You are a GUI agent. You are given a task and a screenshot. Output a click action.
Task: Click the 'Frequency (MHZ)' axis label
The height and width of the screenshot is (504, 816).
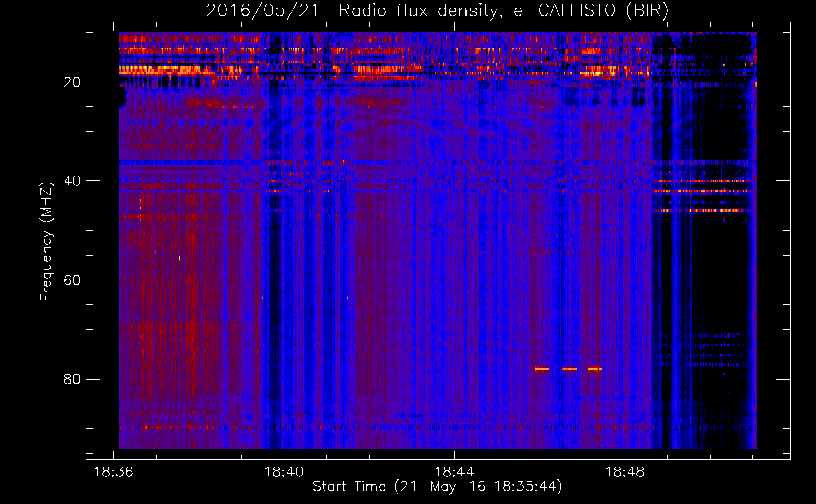(x=46, y=242)
